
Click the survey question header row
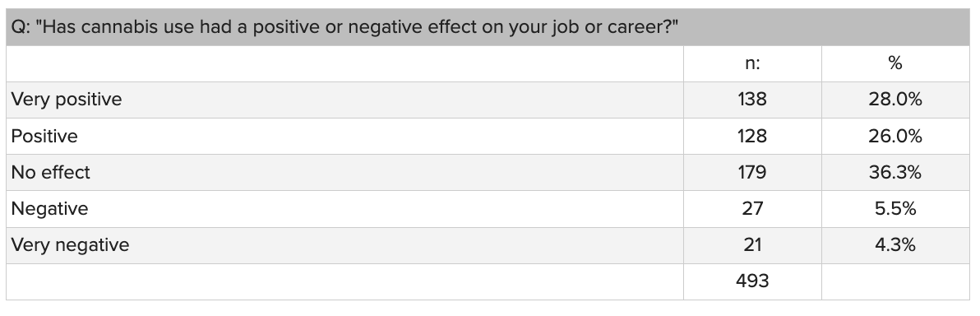pos(488,27)
